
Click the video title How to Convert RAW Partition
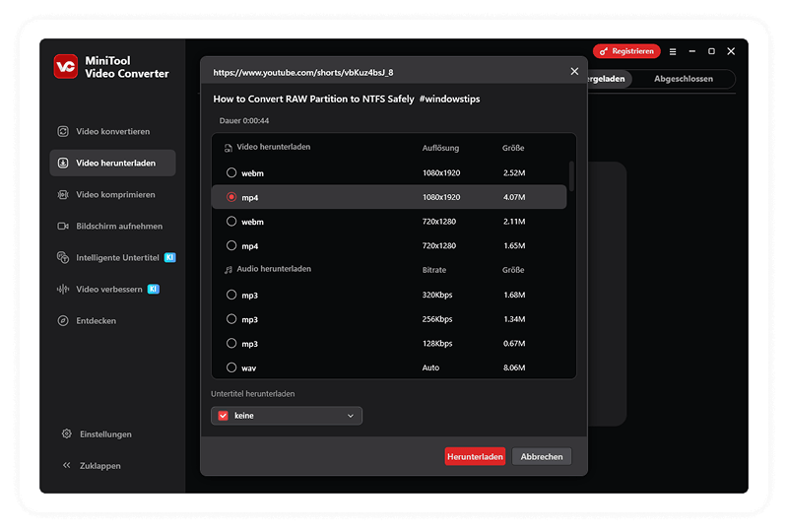[347, 100]
